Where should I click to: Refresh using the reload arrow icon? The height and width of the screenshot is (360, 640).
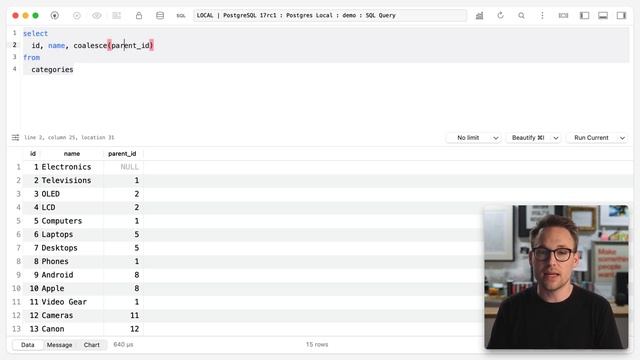(500, 16)
